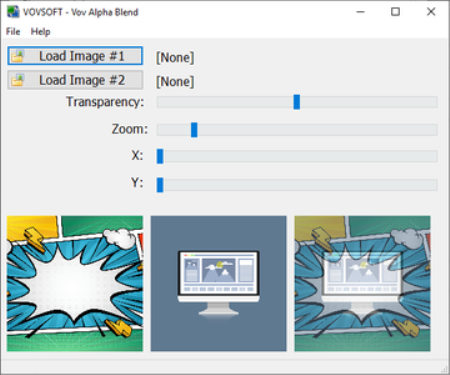Click the comic burst image thumbnail
450x375 pixels.
(75, 284)
